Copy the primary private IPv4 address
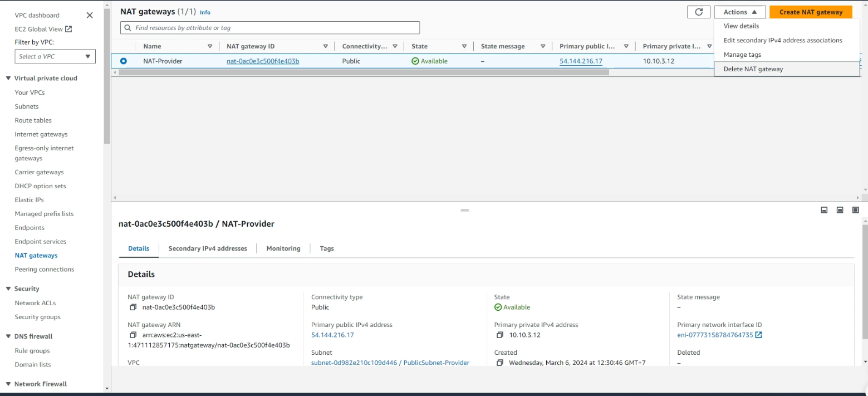 pos(499,335)
